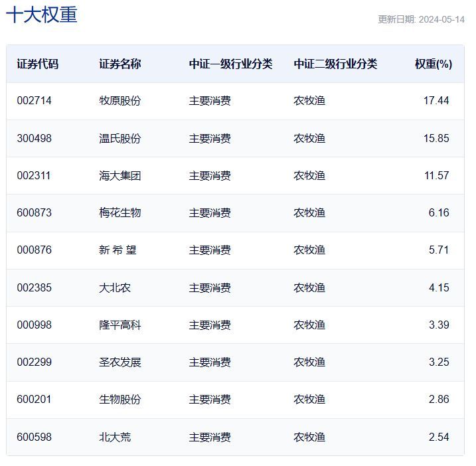Click weight value 15.85
This screenshot has height=466, width=476.
436,138
